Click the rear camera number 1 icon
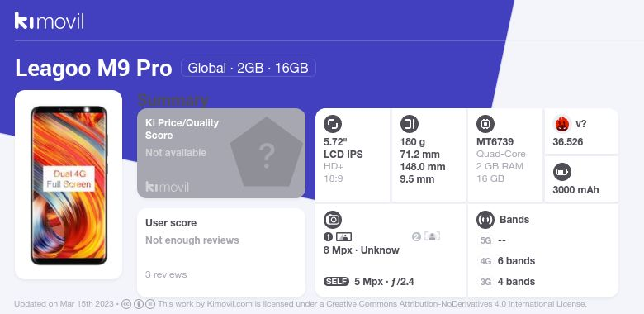Viewport: 644px width, 314px height. pyautogui.click(x=328, y=236)
